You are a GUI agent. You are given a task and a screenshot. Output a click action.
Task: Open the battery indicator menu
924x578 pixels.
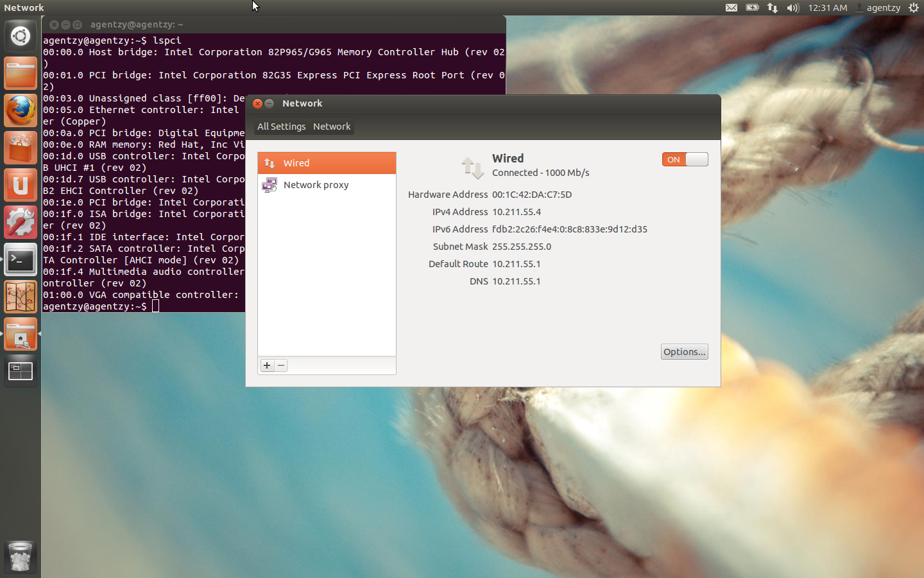(752, 8)
